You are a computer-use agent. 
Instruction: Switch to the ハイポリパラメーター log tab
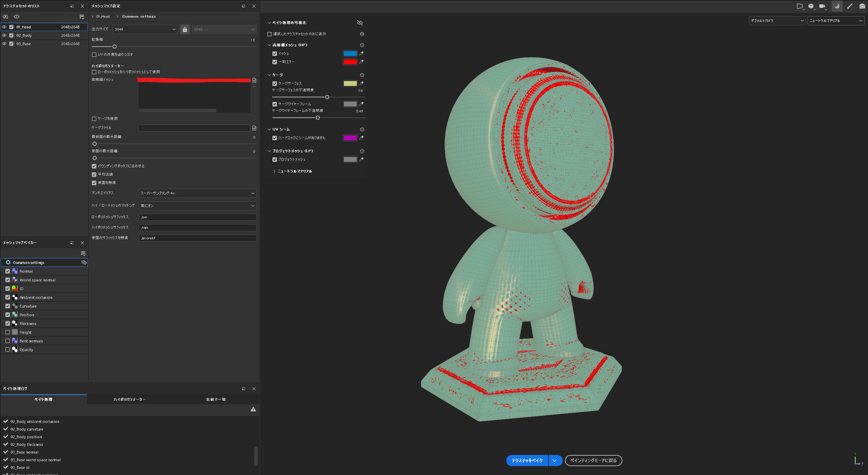(130, 400)
